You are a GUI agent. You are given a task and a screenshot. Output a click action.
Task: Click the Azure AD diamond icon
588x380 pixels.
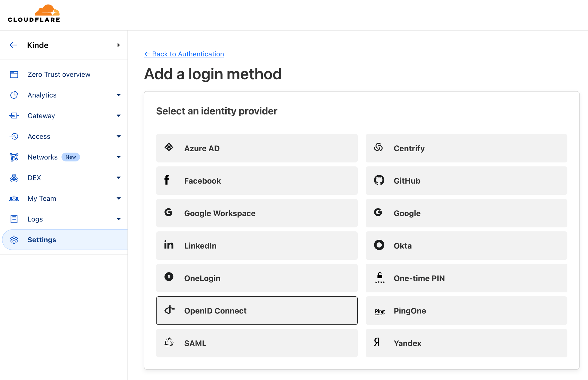point(169,147)
